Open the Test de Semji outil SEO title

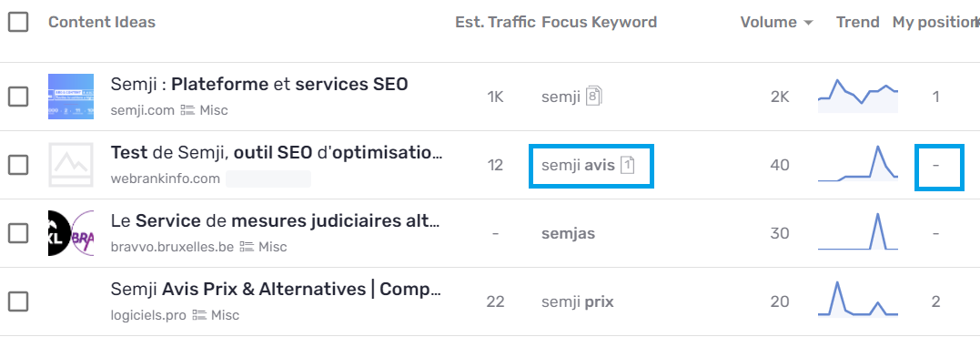coord(277,152)
